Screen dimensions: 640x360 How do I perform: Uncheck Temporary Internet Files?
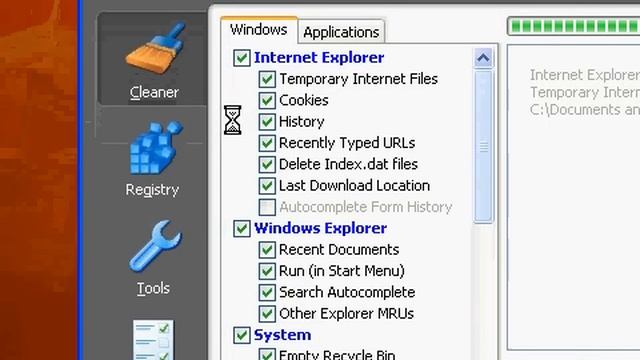click(267, 79)
